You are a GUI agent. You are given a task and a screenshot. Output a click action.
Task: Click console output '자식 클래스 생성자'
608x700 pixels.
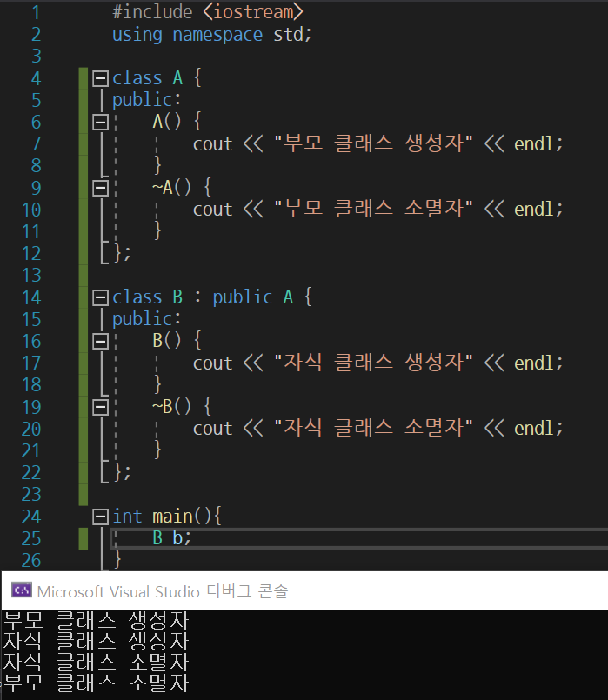[97, 641]
